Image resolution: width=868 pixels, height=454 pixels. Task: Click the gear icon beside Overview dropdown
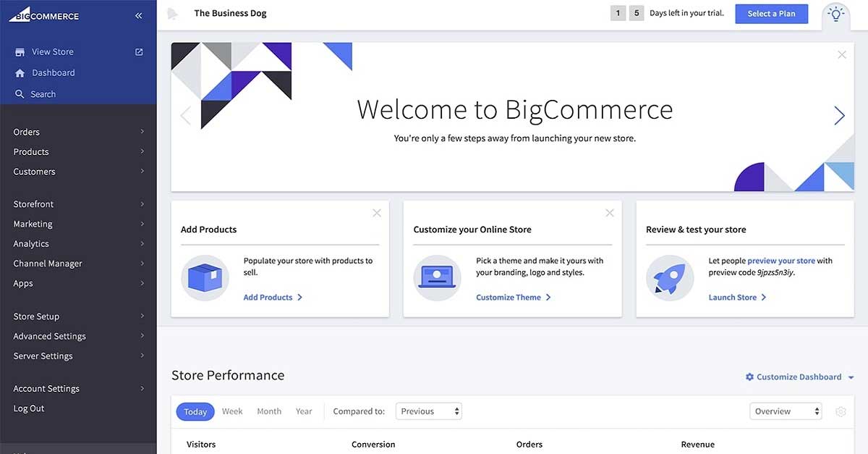tap(841, 411)
